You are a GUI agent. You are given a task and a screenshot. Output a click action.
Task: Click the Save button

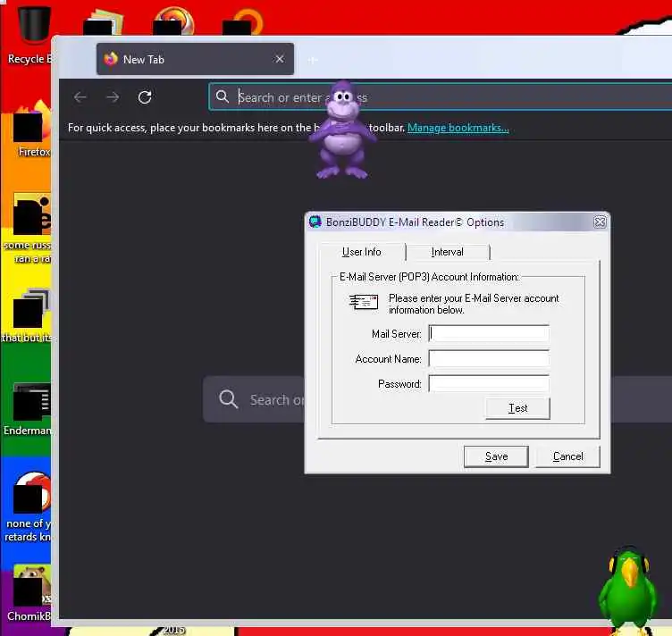496,456
